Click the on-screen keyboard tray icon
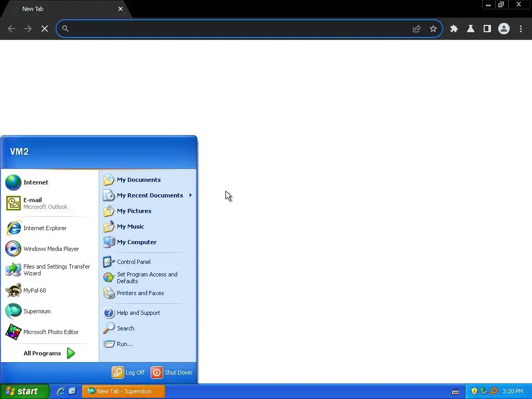 click(455, 392)
